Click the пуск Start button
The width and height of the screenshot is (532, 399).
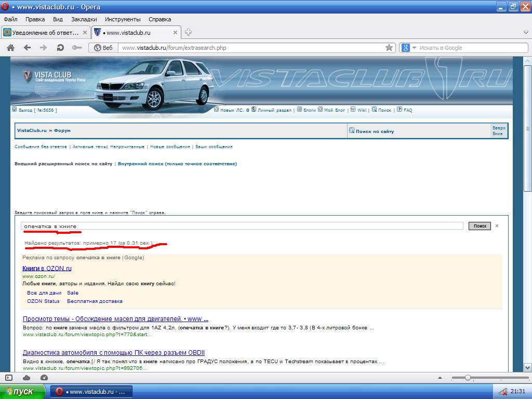(23, 392)
